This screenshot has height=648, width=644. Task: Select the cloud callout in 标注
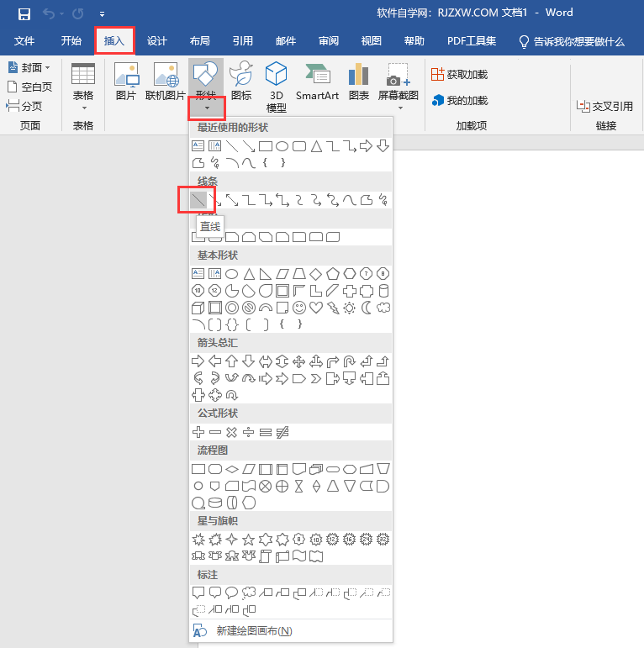[248, 593]
